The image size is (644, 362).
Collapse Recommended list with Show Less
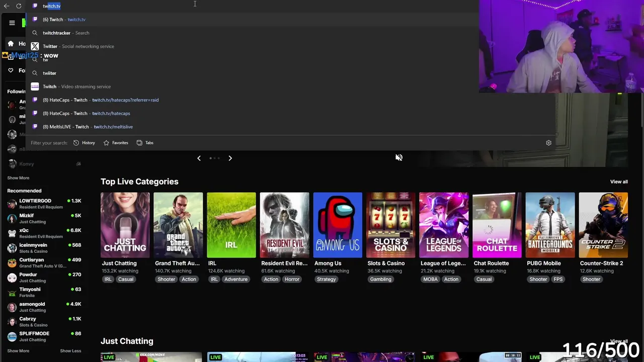pos(70,351)
